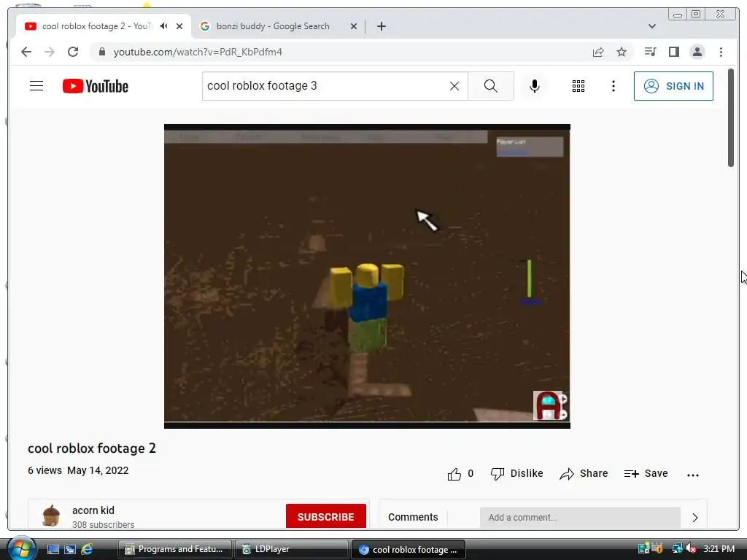747x560 pixels.
Task: Expand the comments section arrow
Action: coord(695,518)
